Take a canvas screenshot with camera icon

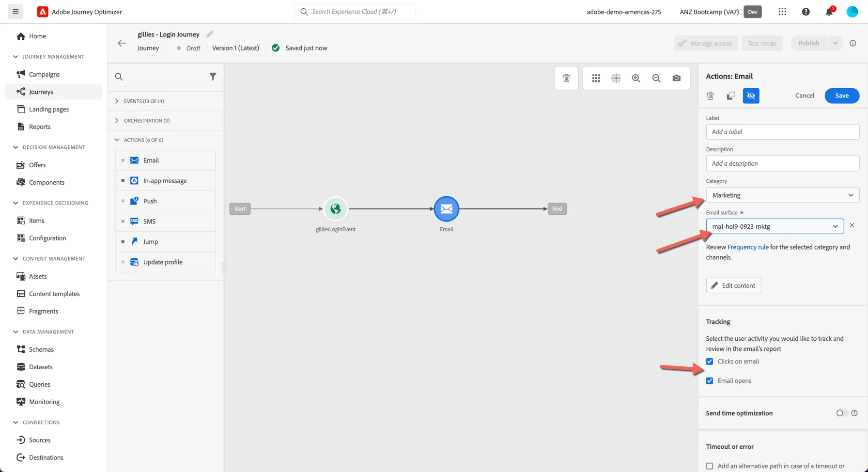click(677, 78)
